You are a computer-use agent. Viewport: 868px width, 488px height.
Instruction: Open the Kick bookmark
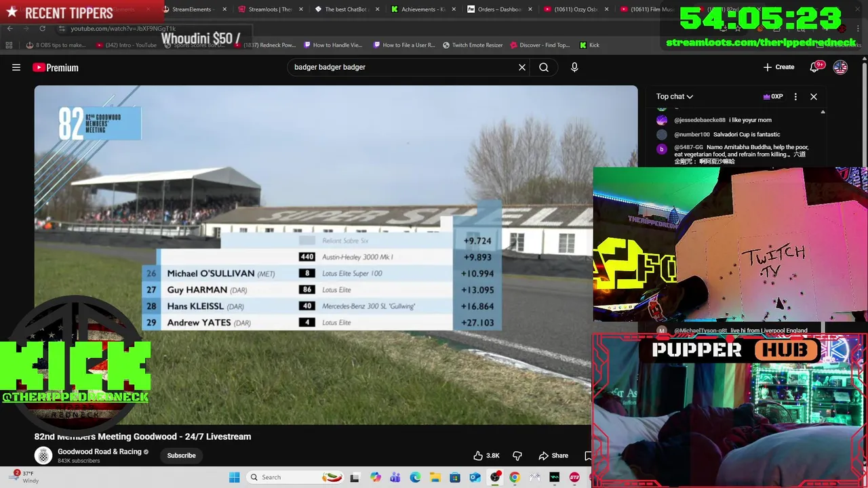coord(589,45)
